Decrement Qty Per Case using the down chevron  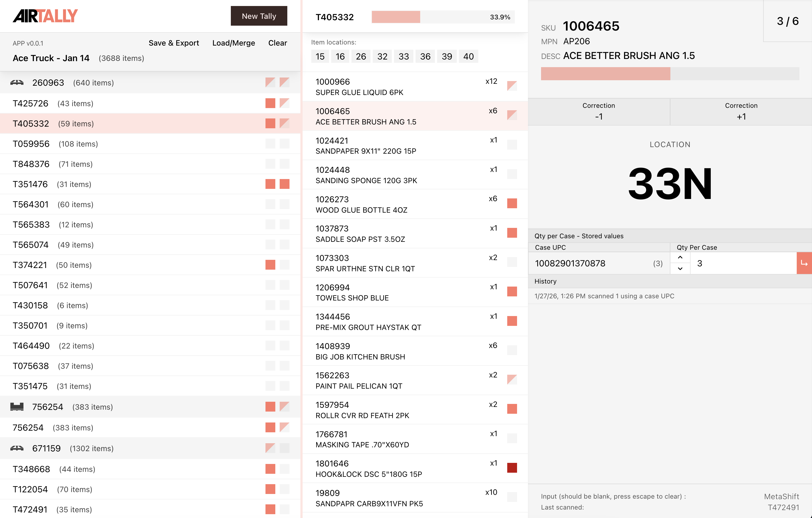click(680, 269)
